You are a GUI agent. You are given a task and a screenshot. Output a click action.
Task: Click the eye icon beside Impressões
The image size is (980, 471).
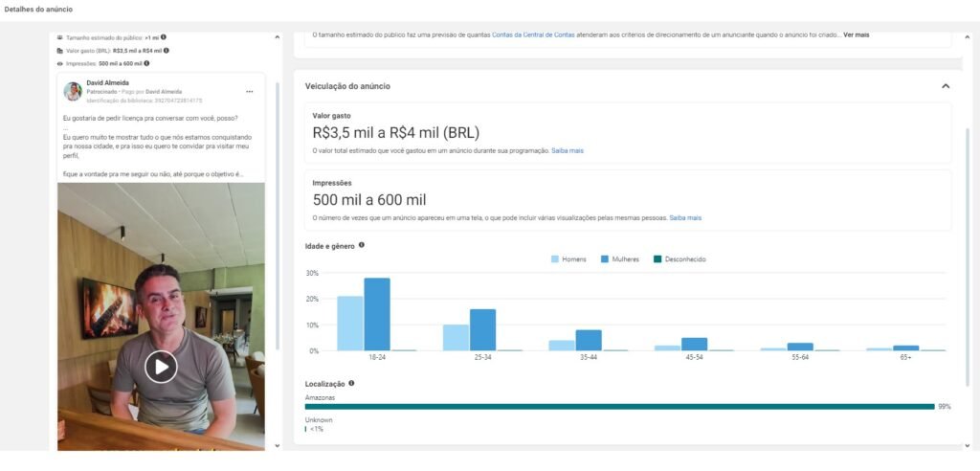click(60, 63)
